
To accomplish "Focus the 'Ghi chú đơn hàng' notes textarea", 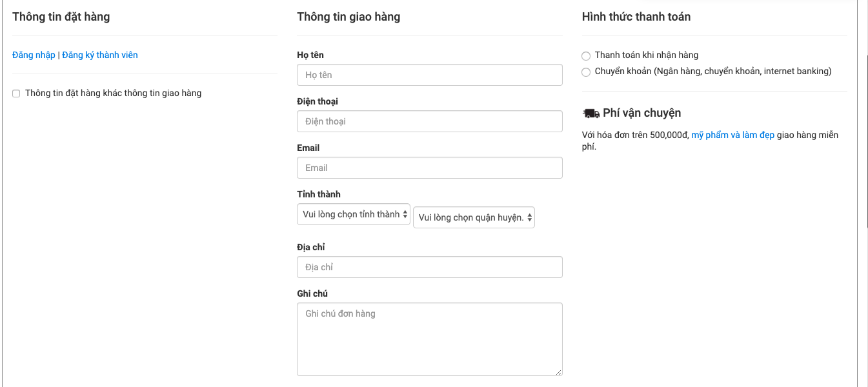I will (430, 339).
